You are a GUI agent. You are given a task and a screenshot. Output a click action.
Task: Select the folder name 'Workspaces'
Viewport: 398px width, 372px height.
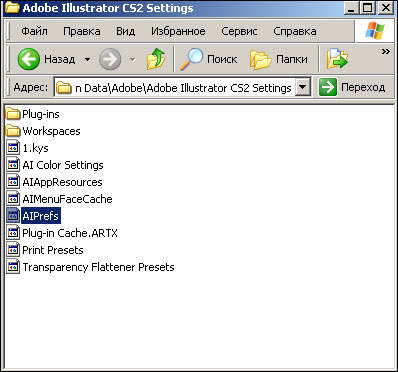click(x=51, y=131)
